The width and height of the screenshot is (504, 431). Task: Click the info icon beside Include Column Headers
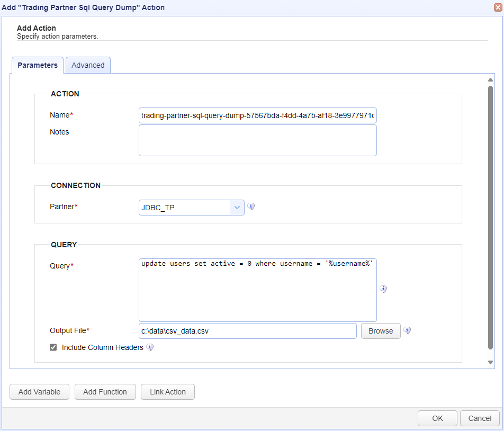(x=150, y=347)
